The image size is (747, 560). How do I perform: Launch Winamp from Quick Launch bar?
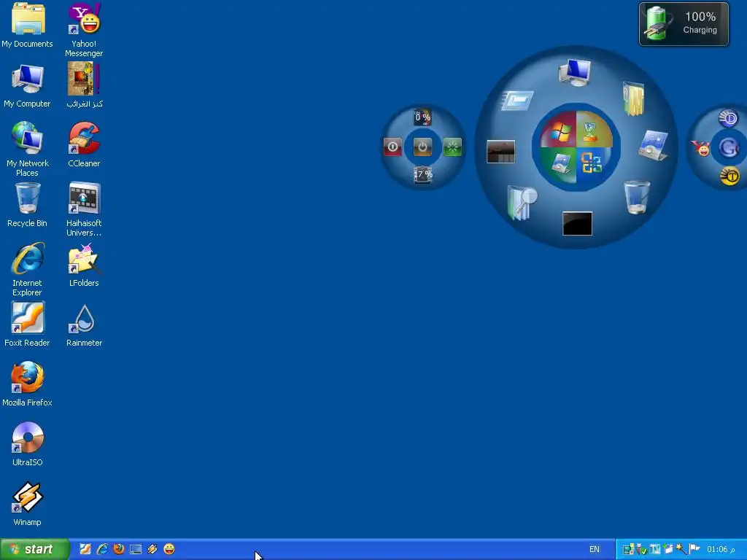(152, 549)
